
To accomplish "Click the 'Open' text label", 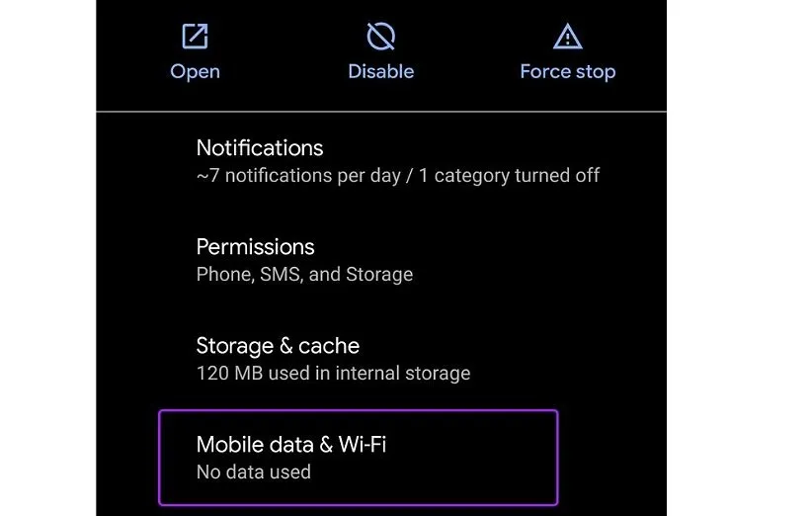I will pos(195,71).
